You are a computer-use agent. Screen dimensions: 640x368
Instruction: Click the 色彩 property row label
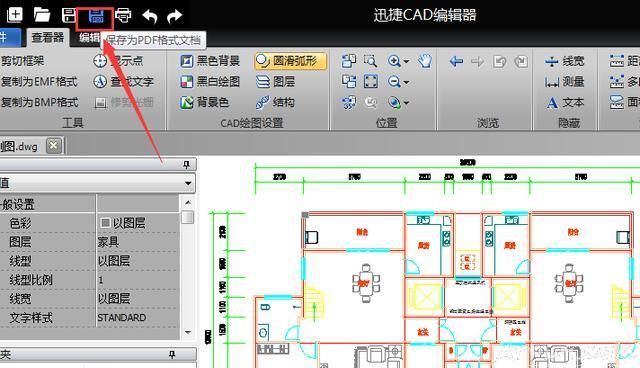click(20, 223)
